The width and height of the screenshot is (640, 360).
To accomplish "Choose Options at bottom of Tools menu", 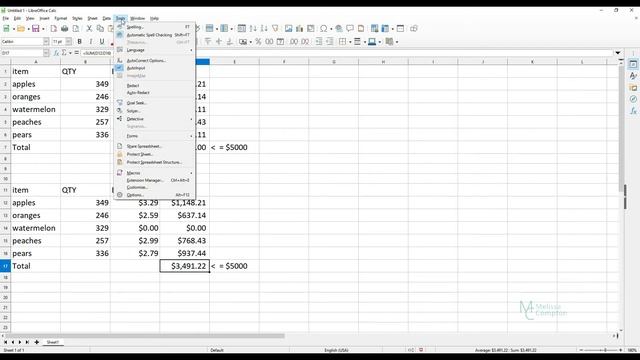I will pyautogui.click(x=154, y=195).
